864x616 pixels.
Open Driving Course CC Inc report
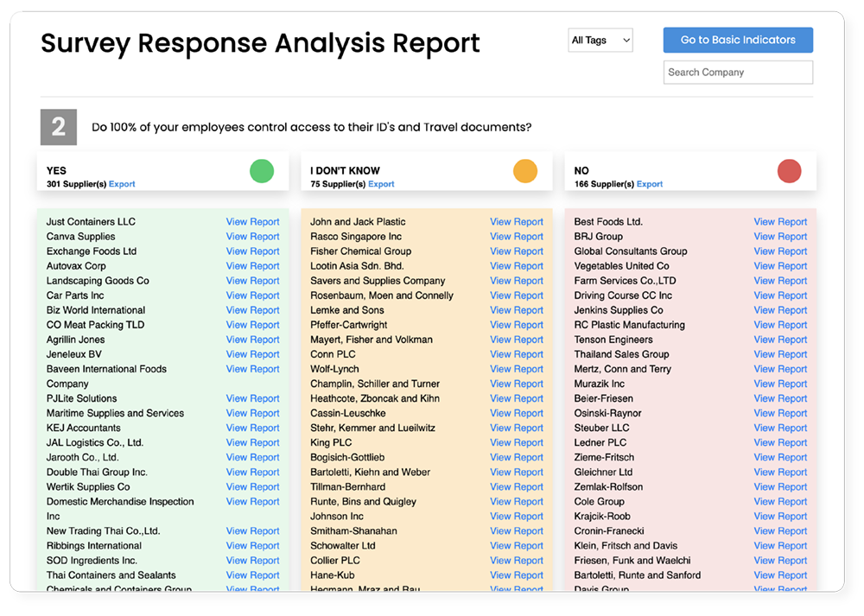pyautogui.click(x=781, y=295)
